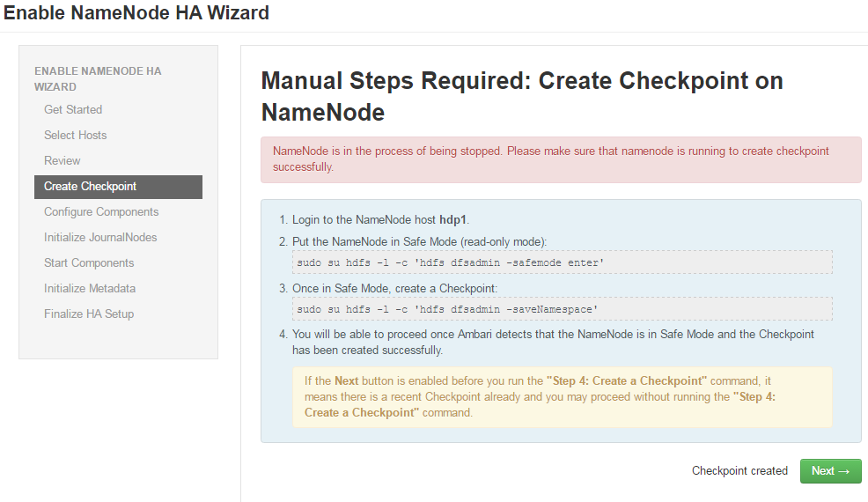
Task: Open the Finalize HA Setup step
Action: tap(89, 314)
